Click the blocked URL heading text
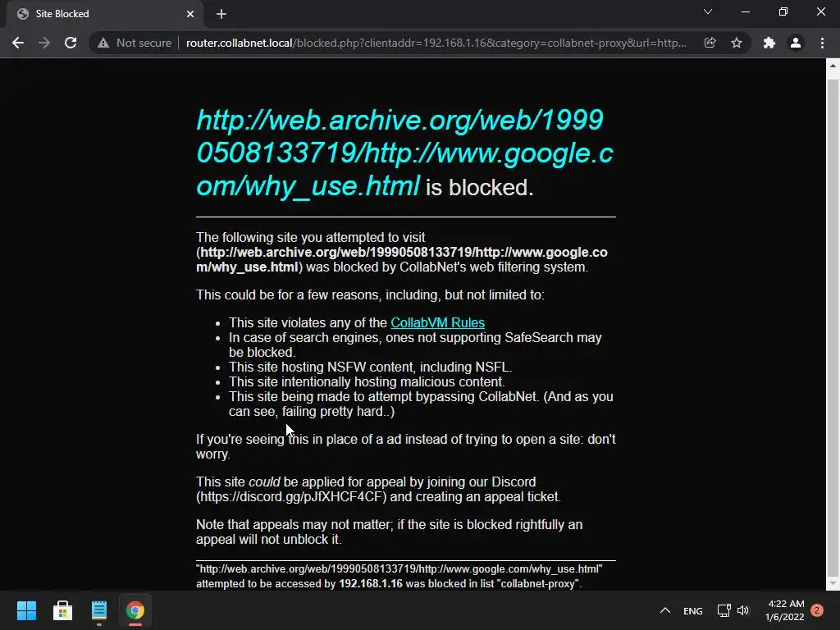This screenshot has height=630, width=840. coord(405,153)
